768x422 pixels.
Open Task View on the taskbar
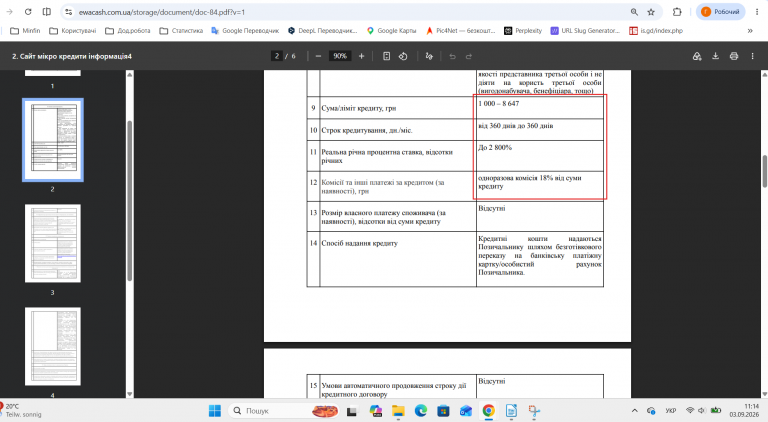point(352,411)
